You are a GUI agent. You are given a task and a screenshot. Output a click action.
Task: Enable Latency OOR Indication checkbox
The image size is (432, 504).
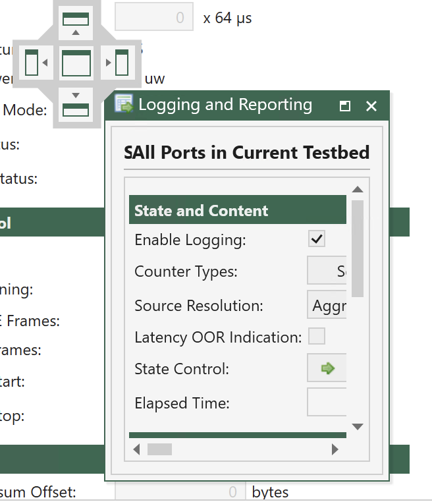317,336
